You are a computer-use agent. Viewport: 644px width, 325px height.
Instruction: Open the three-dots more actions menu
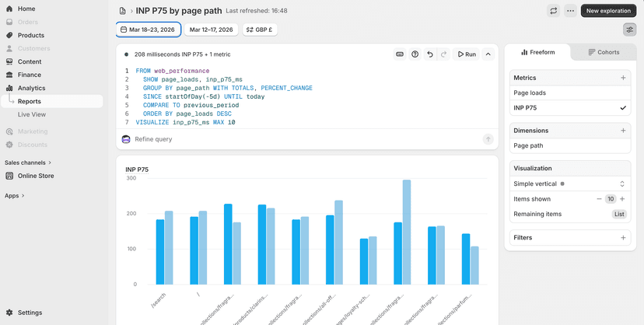coord(570,11)
